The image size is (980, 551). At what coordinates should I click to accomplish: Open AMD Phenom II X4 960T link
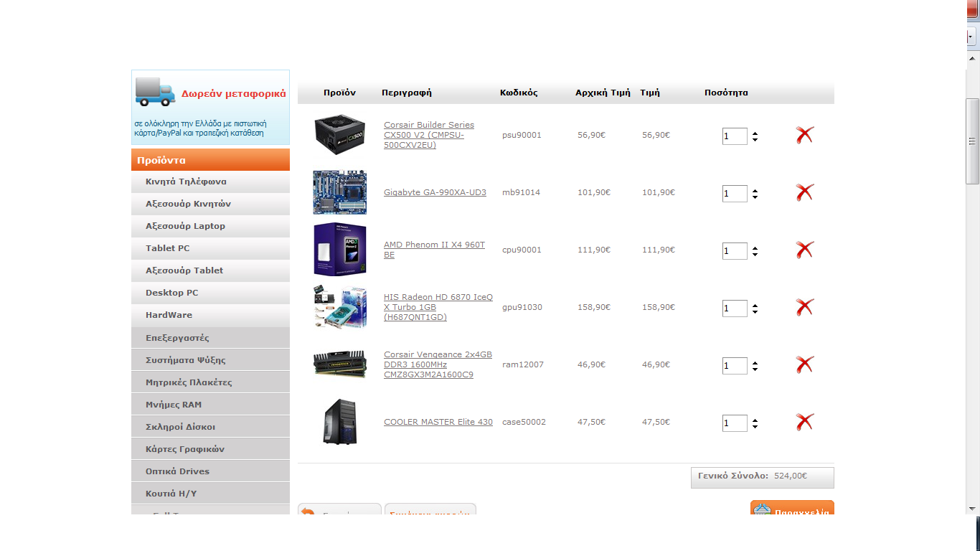[434, 250]
